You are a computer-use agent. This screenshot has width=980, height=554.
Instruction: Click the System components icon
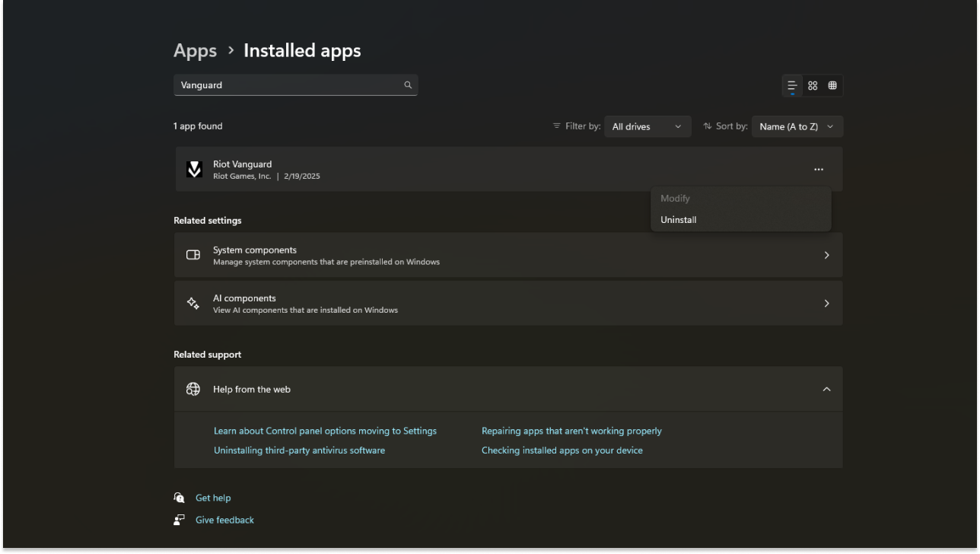pyautogui.click(x=193, y=255)
